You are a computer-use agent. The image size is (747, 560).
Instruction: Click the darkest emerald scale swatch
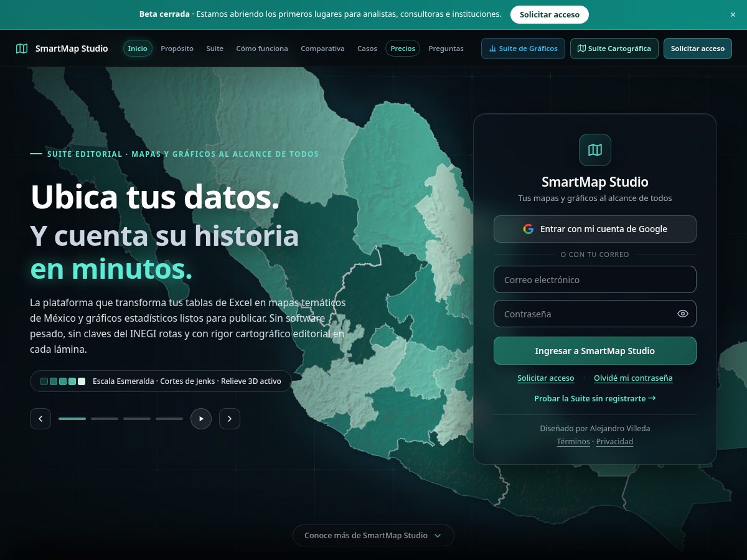(x=44, y=381)
